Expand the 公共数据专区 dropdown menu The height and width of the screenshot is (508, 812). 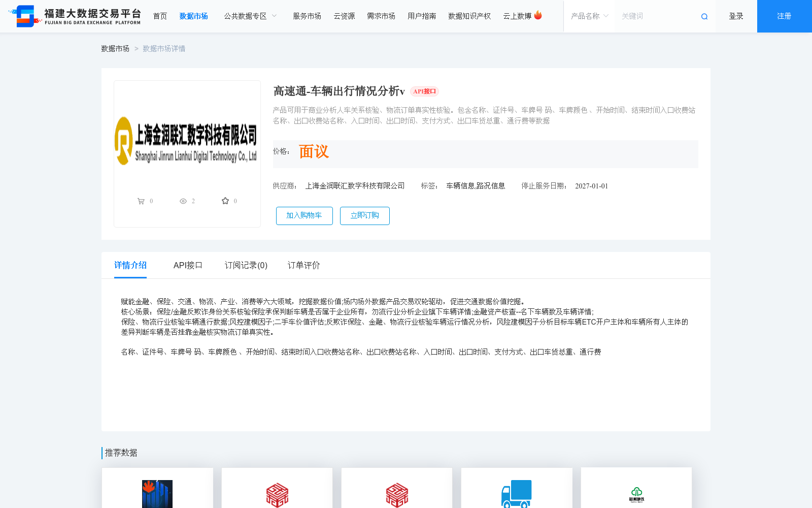pos(250,16)
